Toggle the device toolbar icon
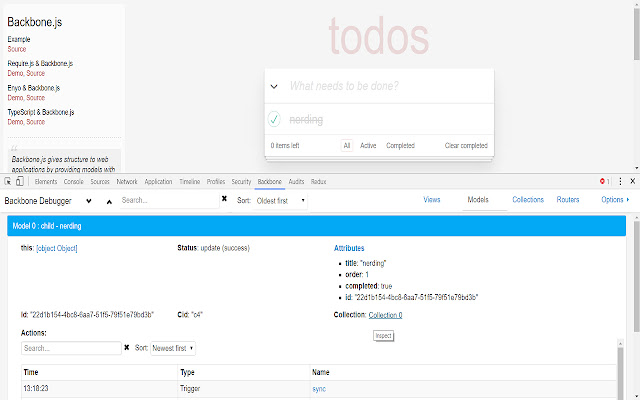This screenshot has width=640, height=400. pyautogui.click(x=20, y=182)
